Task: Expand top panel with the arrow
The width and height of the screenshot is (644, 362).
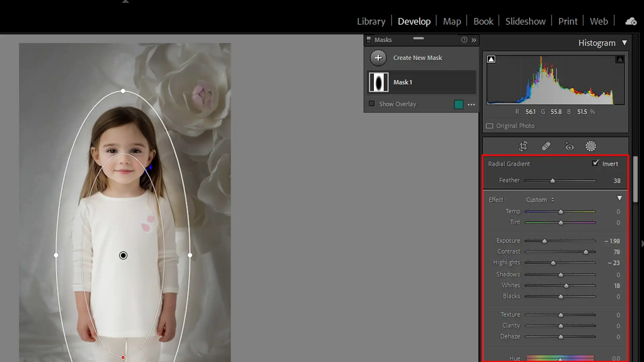Action: [125, 2]
